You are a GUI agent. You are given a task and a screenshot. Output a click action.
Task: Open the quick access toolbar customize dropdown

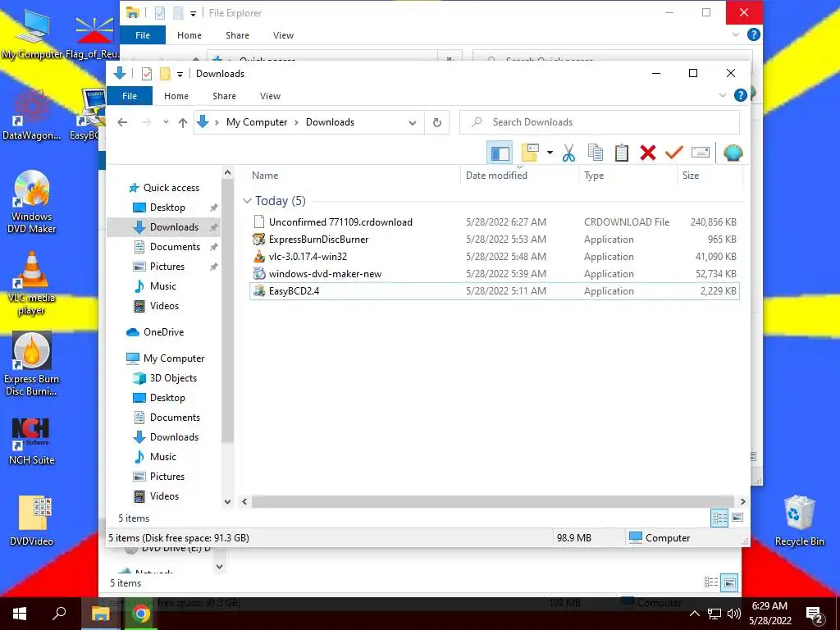pyautogui.click(x=180, y=74)
